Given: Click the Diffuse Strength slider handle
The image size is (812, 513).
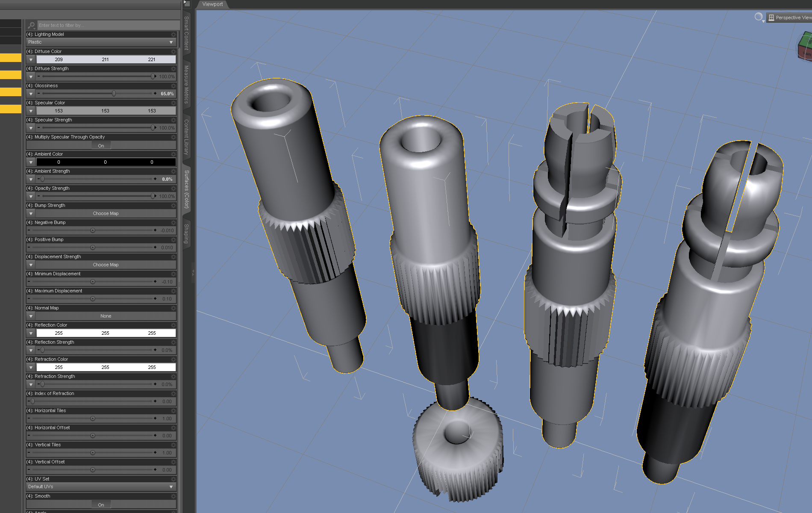Looking at the screenshot, I should tap(153, 76).
